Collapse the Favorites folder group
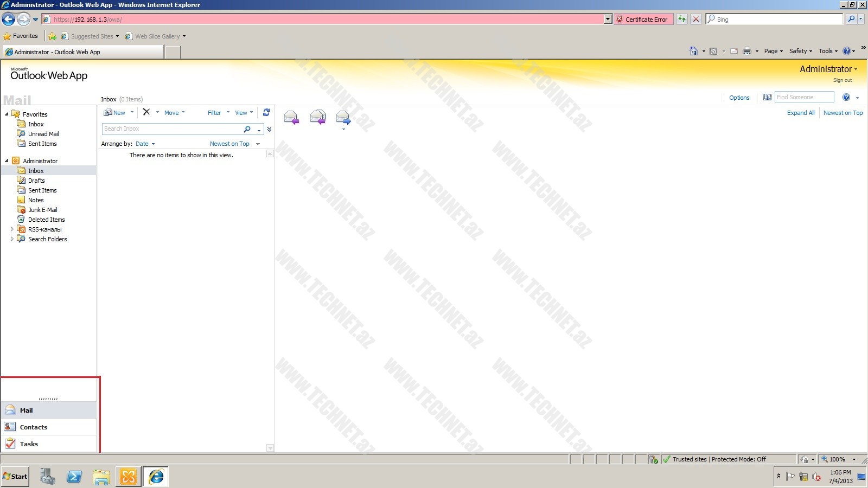Viewport: 868px width, 488px height. (x=7, y=114)
